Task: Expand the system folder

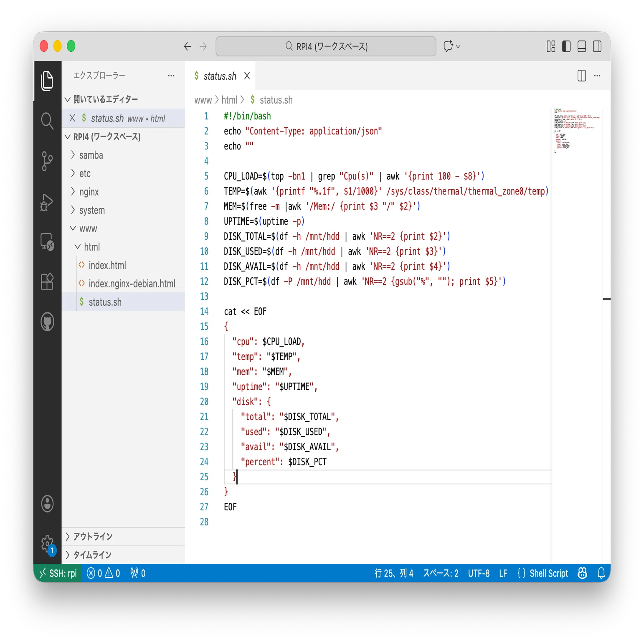Action: point(124,210)
